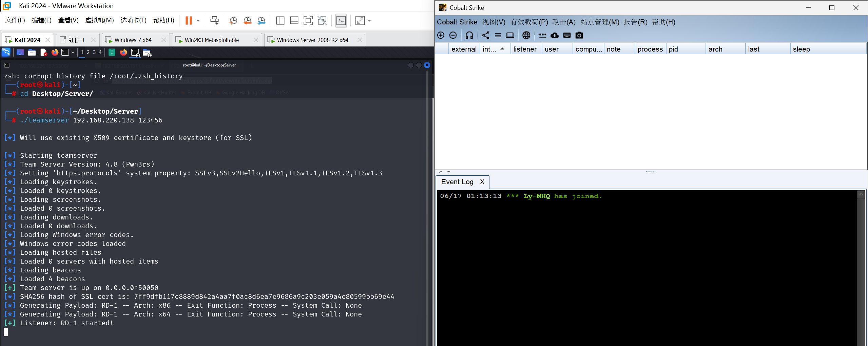This screenshot has height=346, width=868.
Task: Open credentials via the asterisks icon
Action: coord(542,35)
